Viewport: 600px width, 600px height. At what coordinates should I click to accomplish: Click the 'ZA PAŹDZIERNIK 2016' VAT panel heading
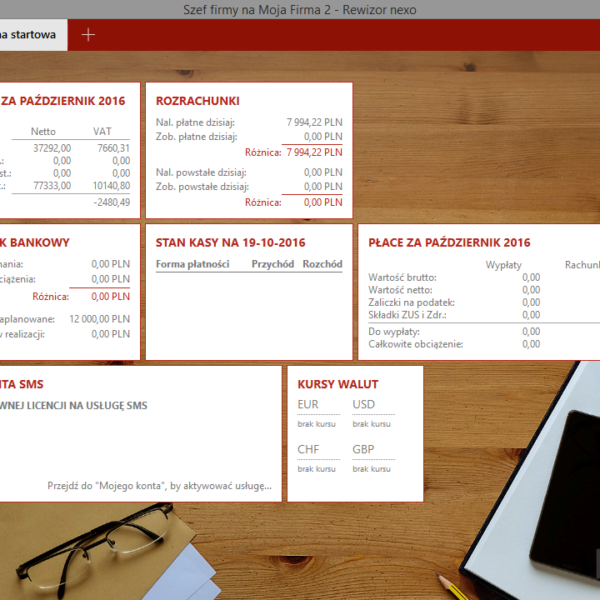[x=63, y=101]
